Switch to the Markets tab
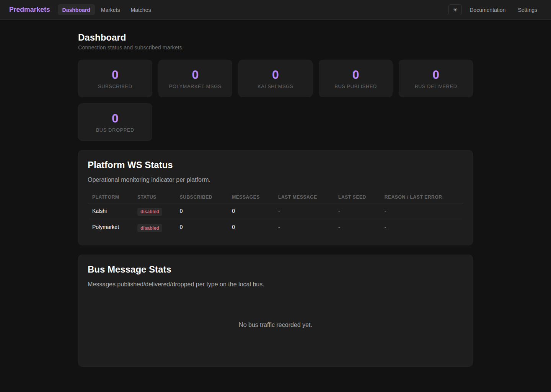The image size is (551, 392). [110, 10]
